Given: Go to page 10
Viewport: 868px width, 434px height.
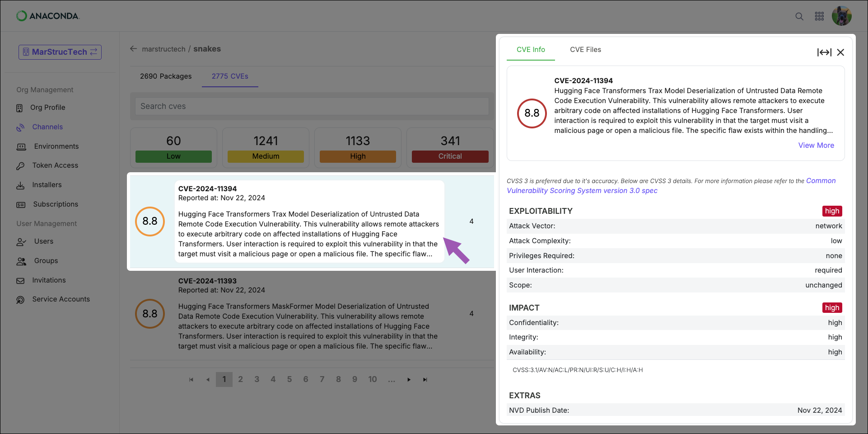Looking at the screenshot, I should point(373,379).
